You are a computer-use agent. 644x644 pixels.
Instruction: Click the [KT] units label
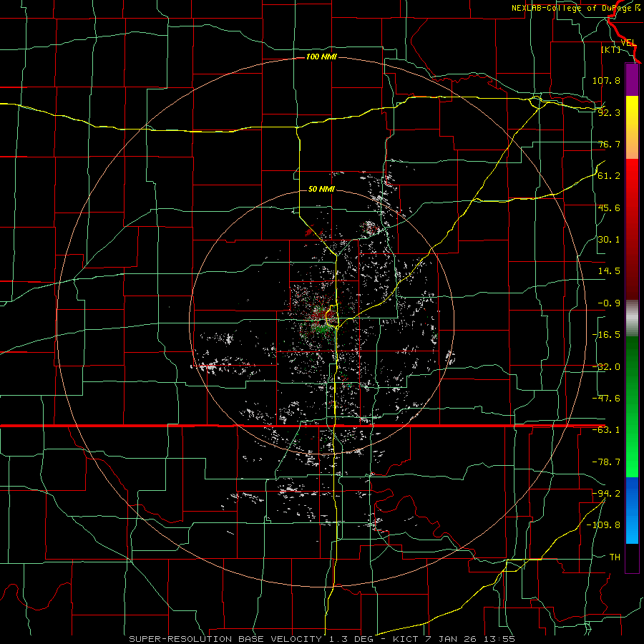pyautogui.click(x=611, y=49)
